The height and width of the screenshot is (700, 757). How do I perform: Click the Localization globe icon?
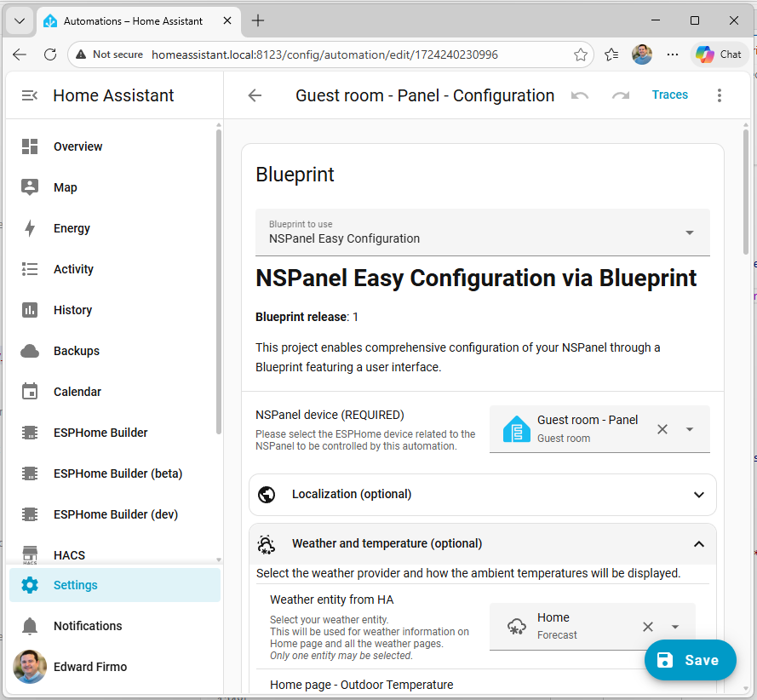267,495
